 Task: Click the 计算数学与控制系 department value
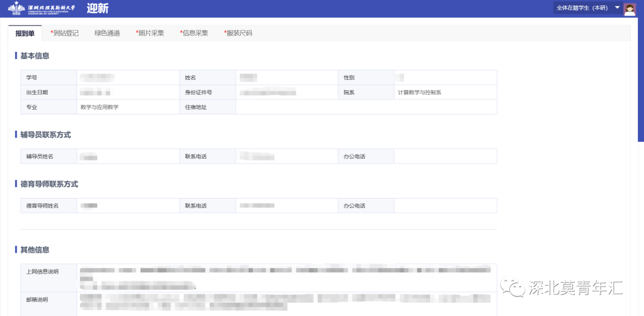coord(419,92)
